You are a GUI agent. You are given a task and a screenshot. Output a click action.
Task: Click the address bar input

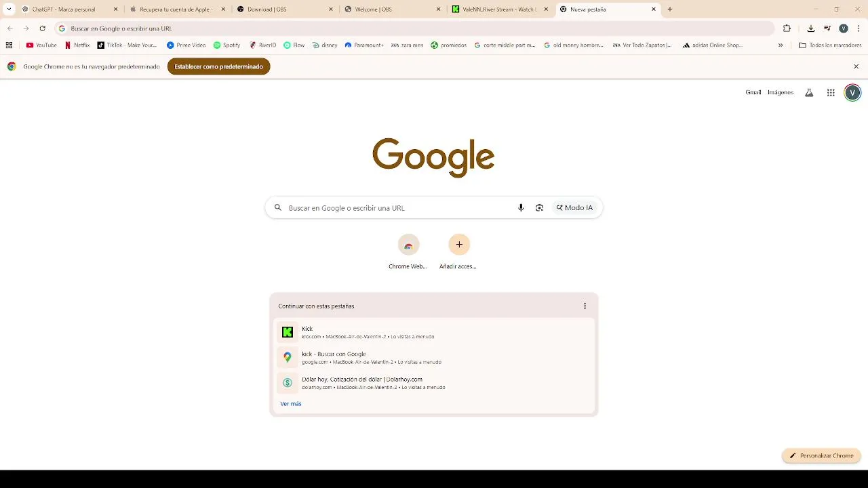[x=414, y=28]
